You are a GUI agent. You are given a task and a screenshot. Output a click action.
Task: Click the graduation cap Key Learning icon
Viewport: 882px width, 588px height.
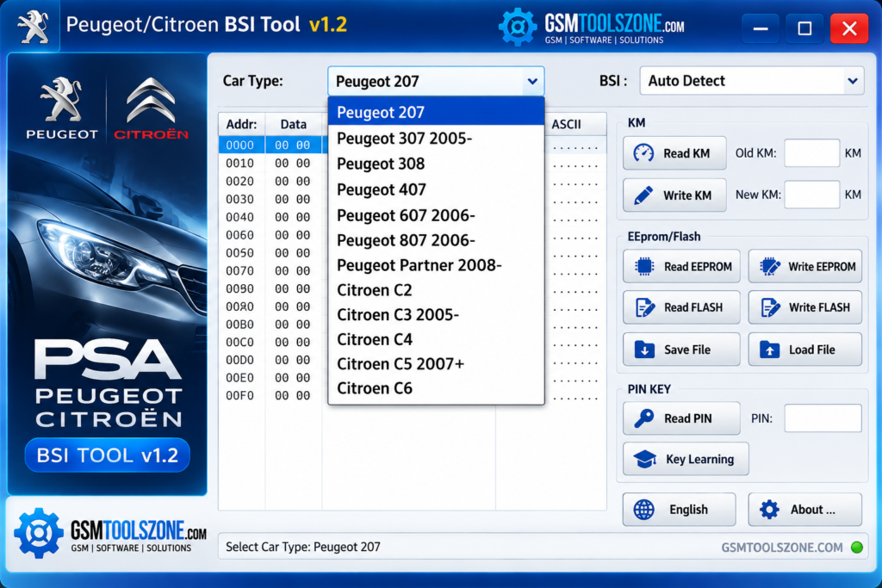pyautogui.click(x=644, y=459)
